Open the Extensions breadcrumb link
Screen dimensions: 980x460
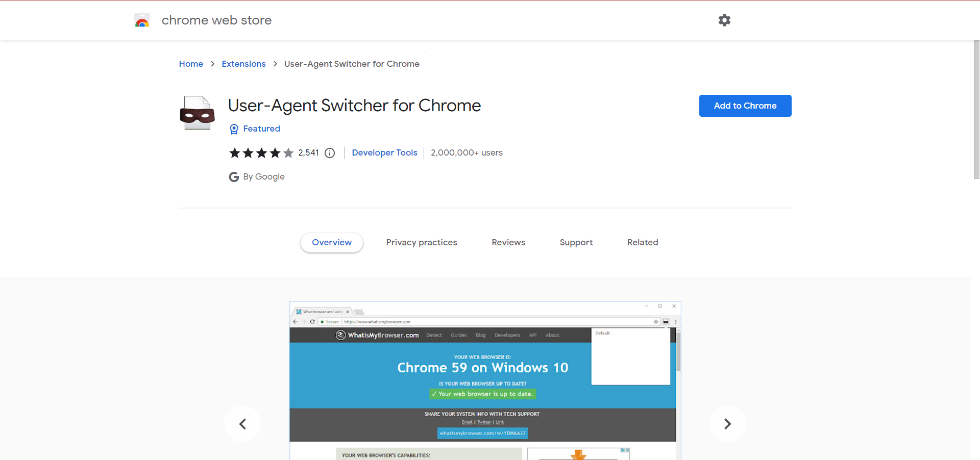243,64
